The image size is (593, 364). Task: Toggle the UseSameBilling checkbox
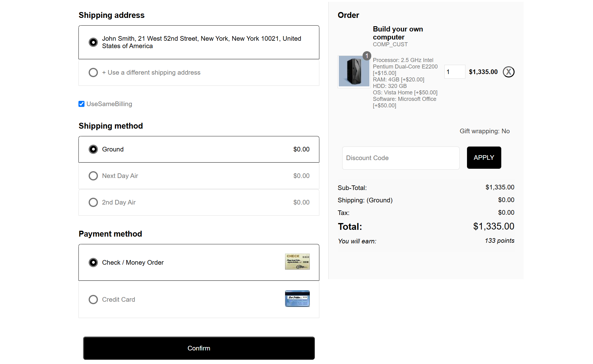[82, 104]
